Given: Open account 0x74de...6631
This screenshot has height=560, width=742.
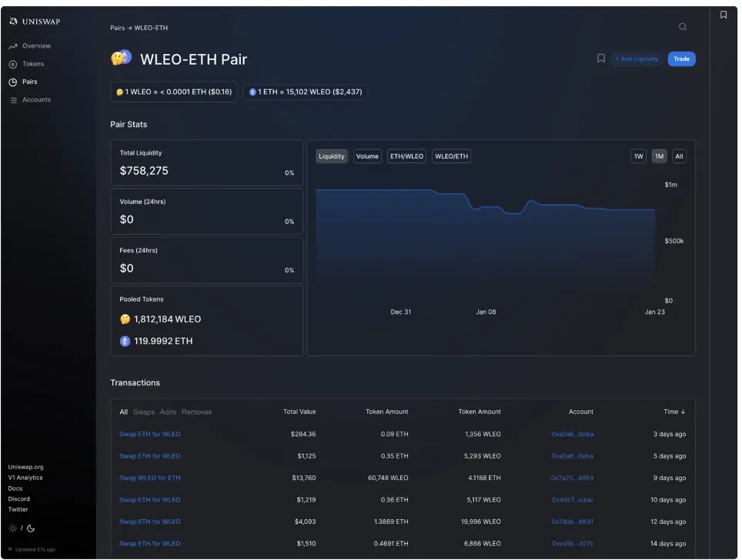Looking at the screenshot, I should coord(572,522).
